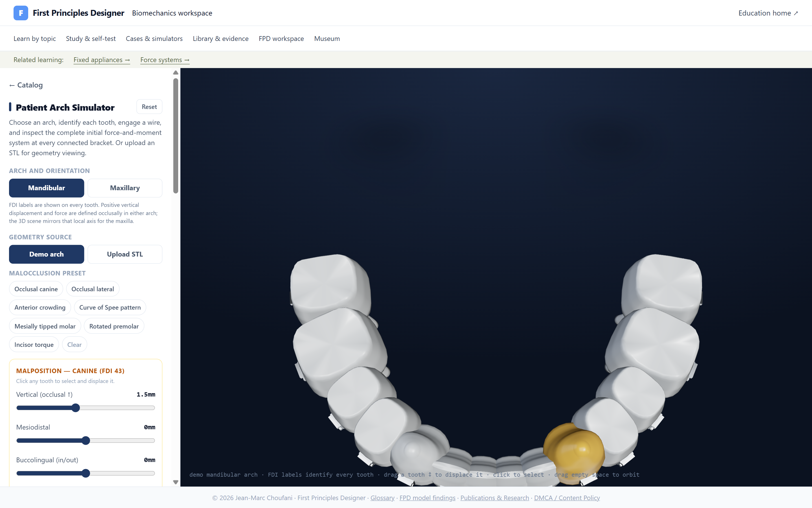Apply Anterior crowding preset
812x508 pixels.
[x=40, y=307]
